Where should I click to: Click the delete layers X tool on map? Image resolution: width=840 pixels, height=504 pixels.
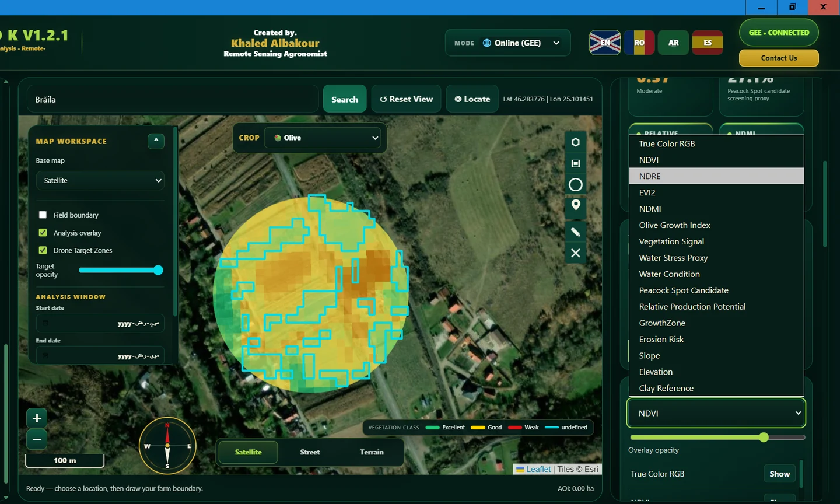[x=575, y=253]
